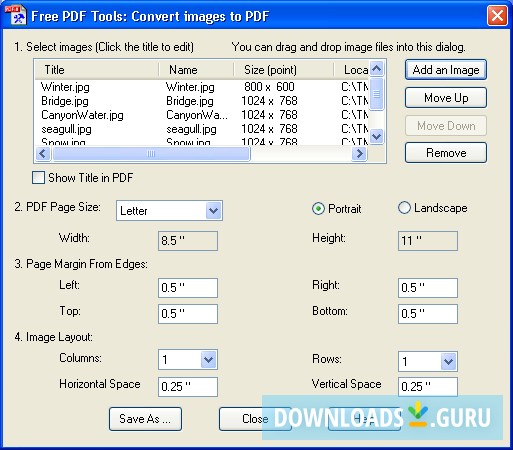Viewport: 513px width, 450px height.
Task: Enable Show Title in PDF checkbox
Action: click(38, 178)
